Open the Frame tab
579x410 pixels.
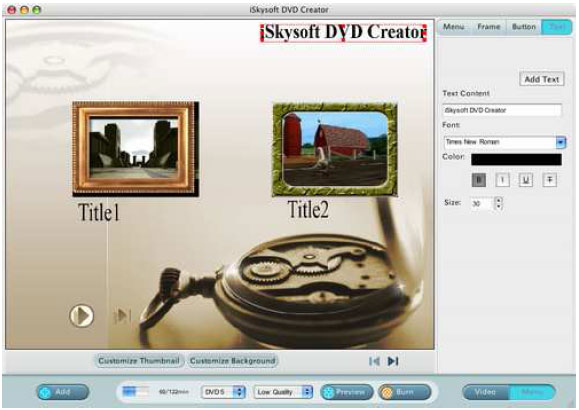488,27
